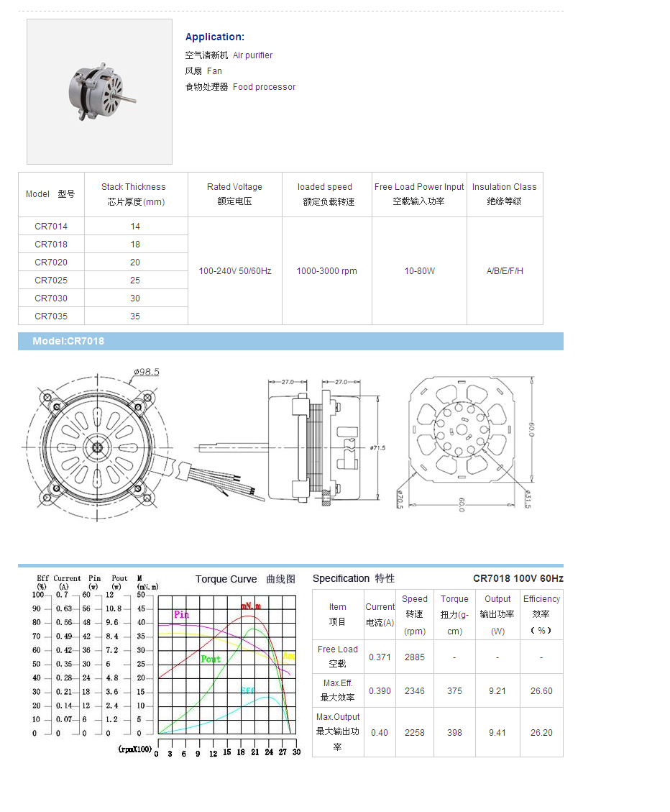Click the "100-240V 50/60Hz" voltage value
Viewport: 670px width, 812px height.
tap(235, 271)
